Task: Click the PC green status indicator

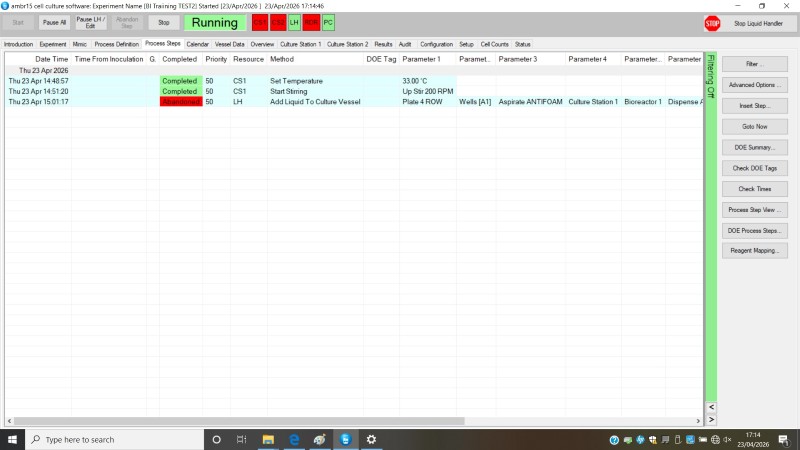Action: coord(328,22)
